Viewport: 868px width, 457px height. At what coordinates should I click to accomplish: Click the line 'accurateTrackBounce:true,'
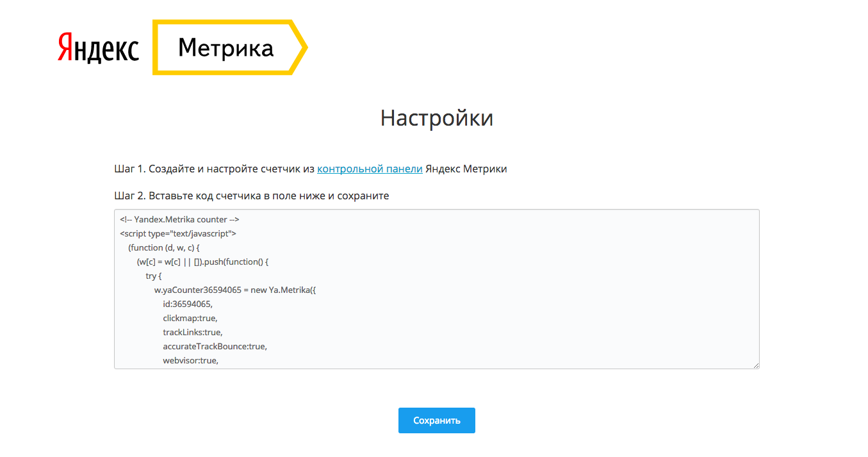coord(215,346)
